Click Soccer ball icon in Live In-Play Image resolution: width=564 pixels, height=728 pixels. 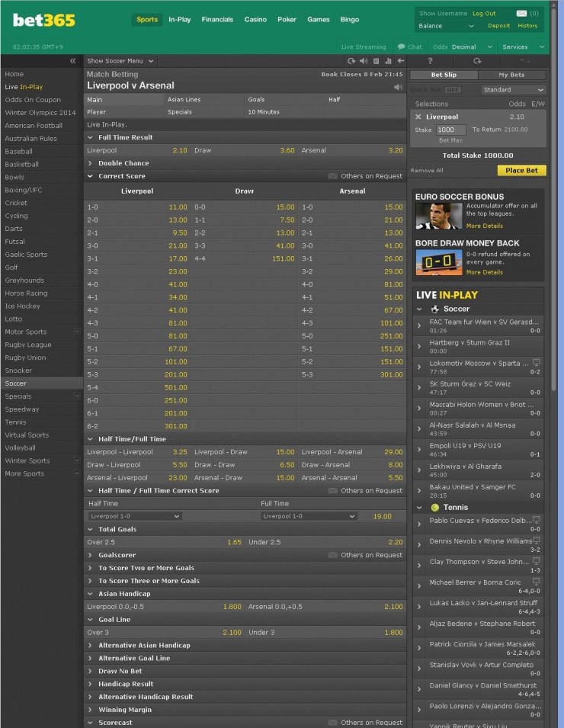[435, 309]
